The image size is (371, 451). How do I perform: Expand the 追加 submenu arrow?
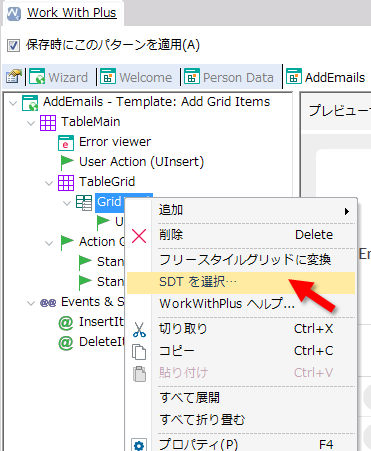point(347,211)
